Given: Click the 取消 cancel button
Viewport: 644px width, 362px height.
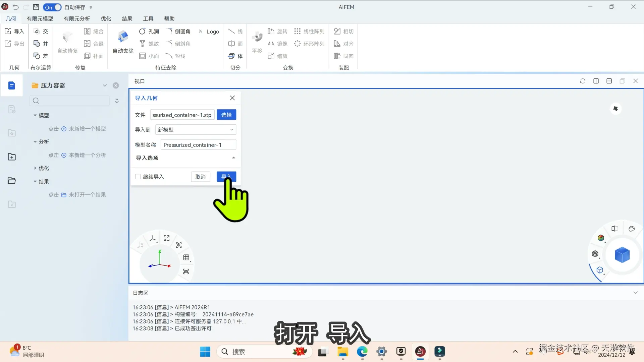Looking at the screenshot, I should (201, 177).
